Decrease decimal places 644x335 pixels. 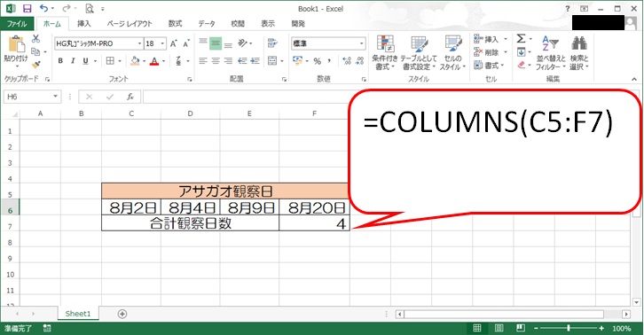(x=360, y=61)
